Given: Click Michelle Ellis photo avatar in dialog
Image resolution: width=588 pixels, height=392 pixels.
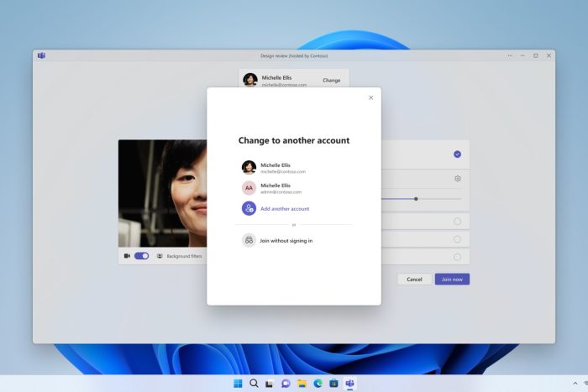Looking at the screenshot, I should coord(249,167).
